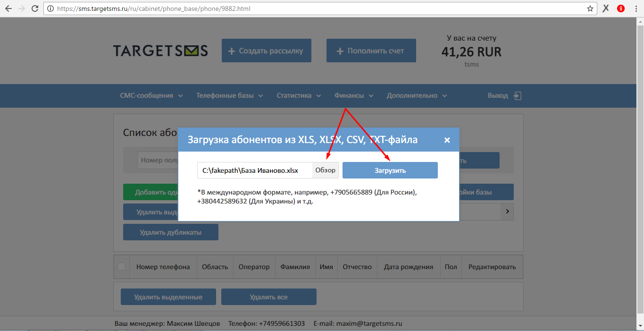Click the maxim@targetsms.ru email text

(x=369, y=323)
